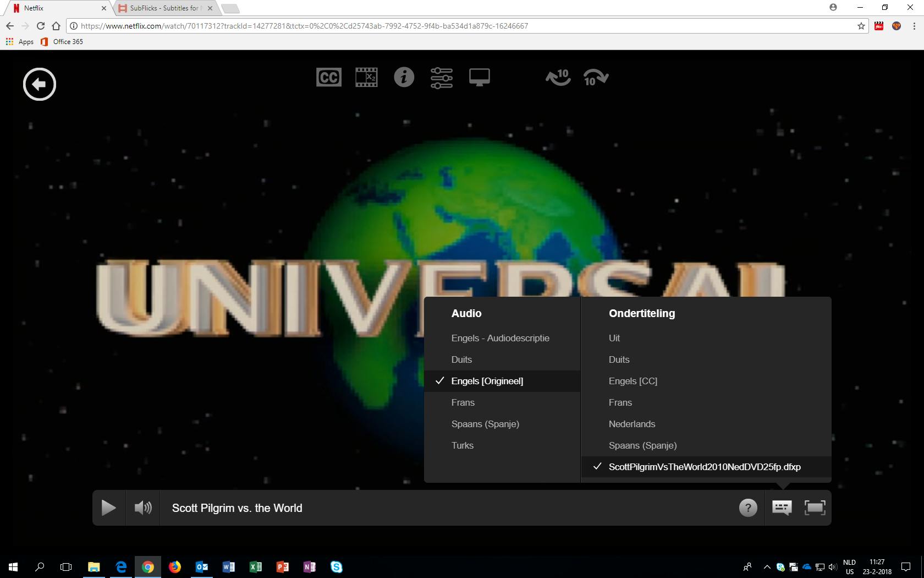Viewport: 924px width, 578px height.
Task: Click the film strip x2 speed icon
Action: (366, 78)
